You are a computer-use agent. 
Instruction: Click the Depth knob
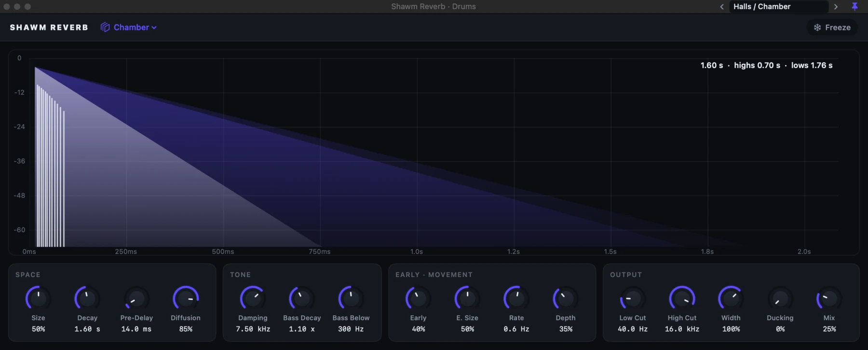click(x=566, y=298)
